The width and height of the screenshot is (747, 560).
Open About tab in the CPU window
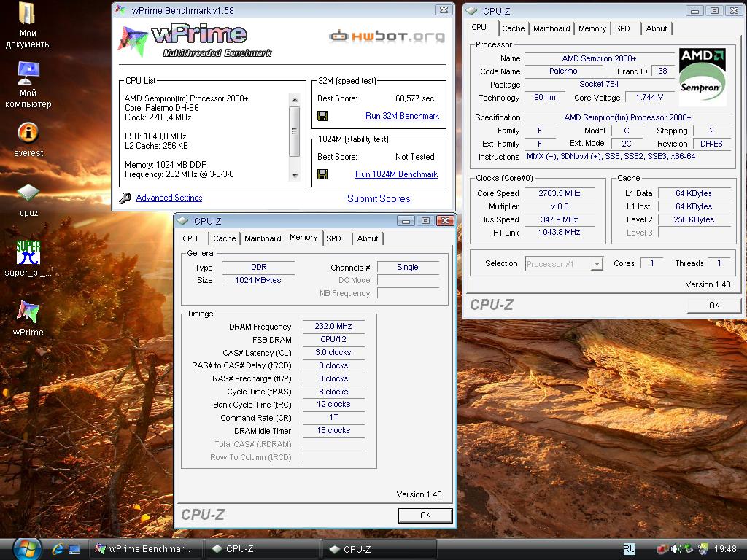click(x=656, y=28)
